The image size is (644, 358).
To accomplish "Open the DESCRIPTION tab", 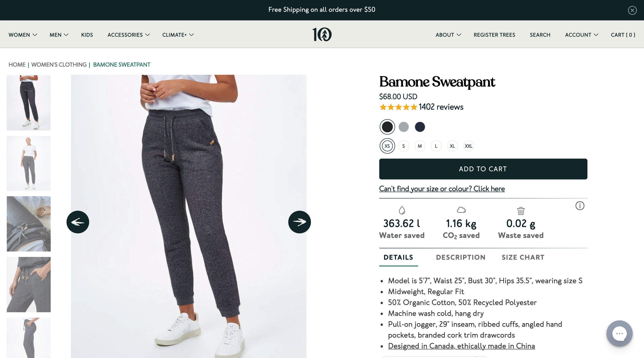I will tap(461, 257).
